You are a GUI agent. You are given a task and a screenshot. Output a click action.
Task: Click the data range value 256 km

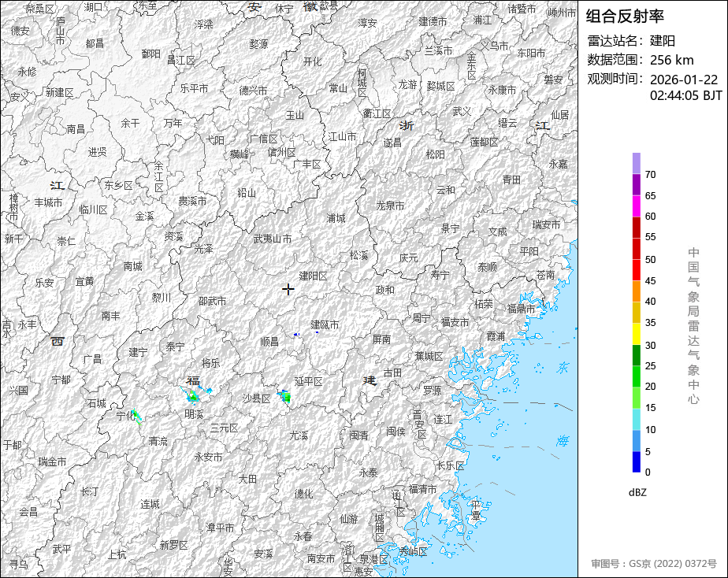click(672, 61)
